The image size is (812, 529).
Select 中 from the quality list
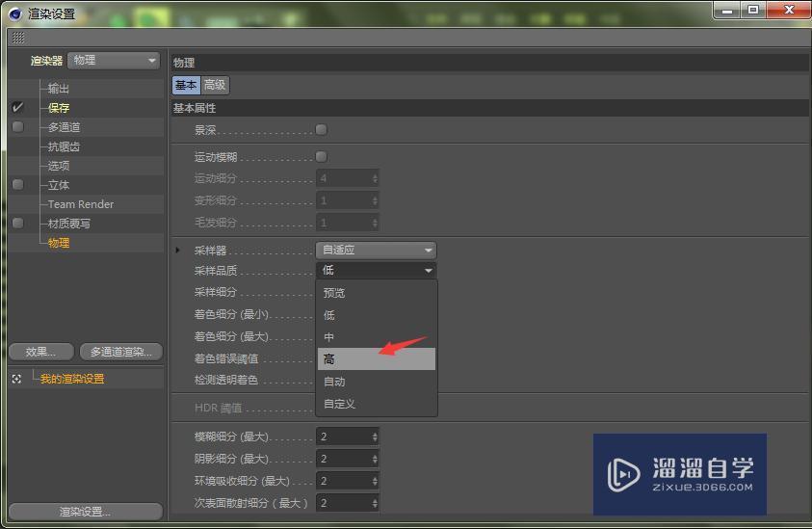coord(377,337)
